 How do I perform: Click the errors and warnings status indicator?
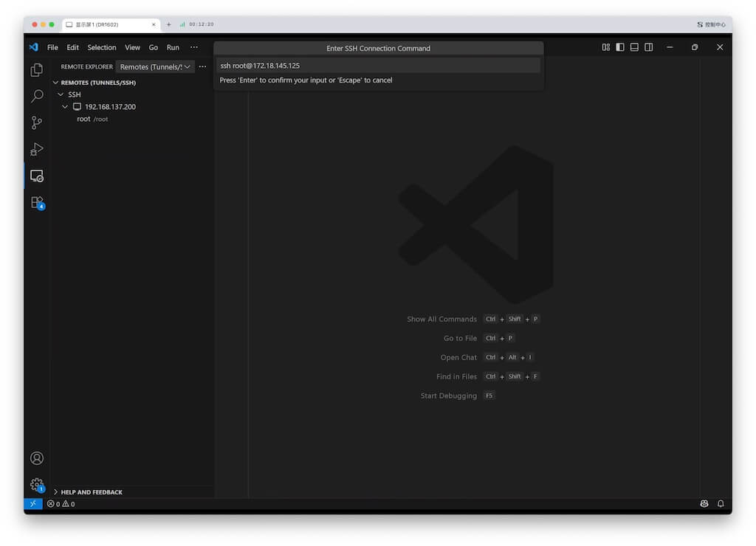pos(59,503)
